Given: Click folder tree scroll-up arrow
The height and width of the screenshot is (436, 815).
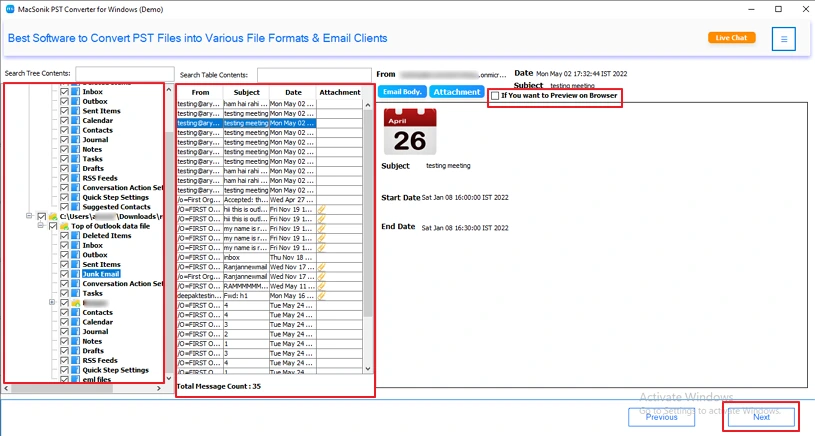Looking at the screenshot, I should pos(169,89).
